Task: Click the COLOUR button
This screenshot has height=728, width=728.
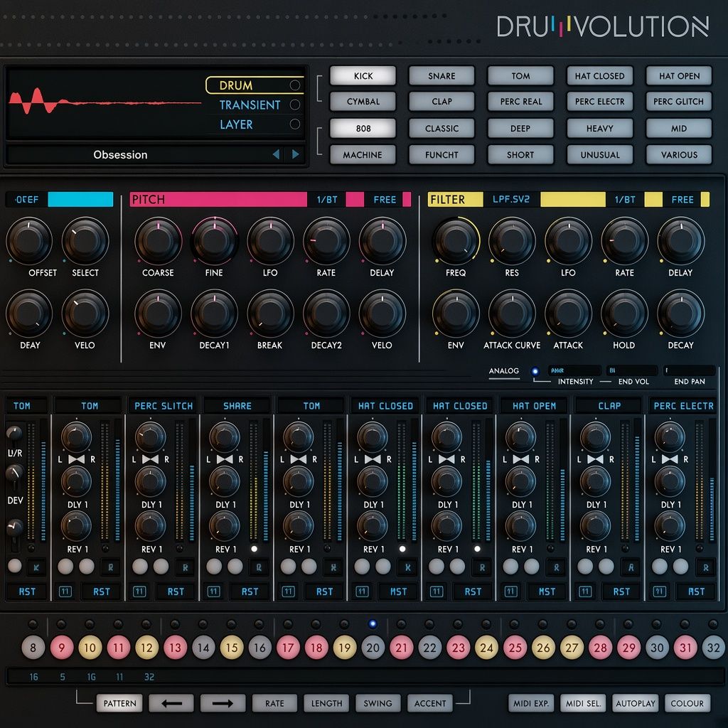Action: pyautogui.click(x=687, y=703)
